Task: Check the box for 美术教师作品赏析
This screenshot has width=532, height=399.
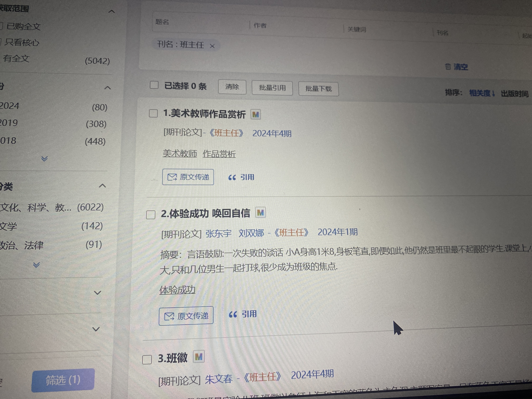Action: click(153, 113)
